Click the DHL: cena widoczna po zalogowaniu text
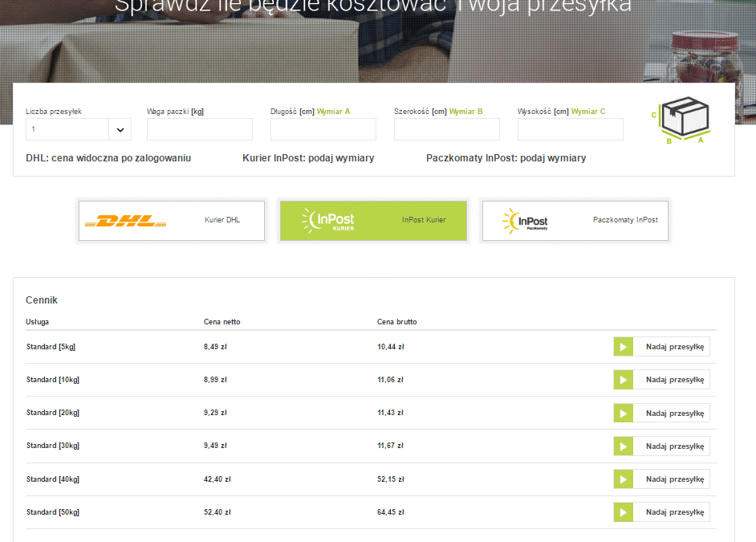This screenshot has height=542, width=756. point(108,158)
